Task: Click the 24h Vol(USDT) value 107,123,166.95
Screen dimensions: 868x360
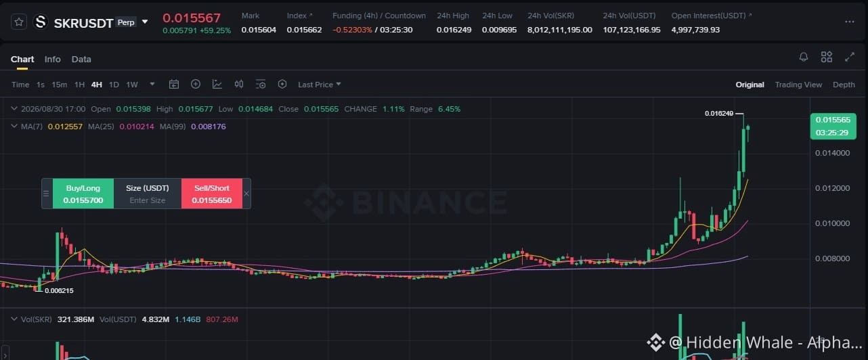Action: click(x=632, y=30)
